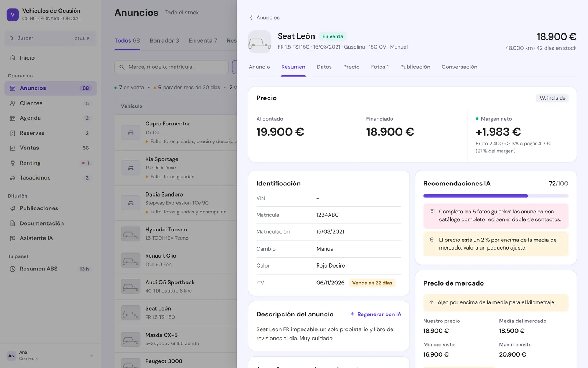Open the Renting sidebar icon
This screenshot has width=588, height=368.
click(x=12, y=163)
